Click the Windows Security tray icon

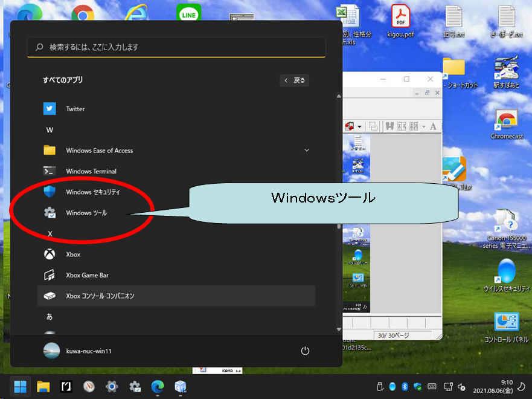pyautogui.click(x=418, y=386)
